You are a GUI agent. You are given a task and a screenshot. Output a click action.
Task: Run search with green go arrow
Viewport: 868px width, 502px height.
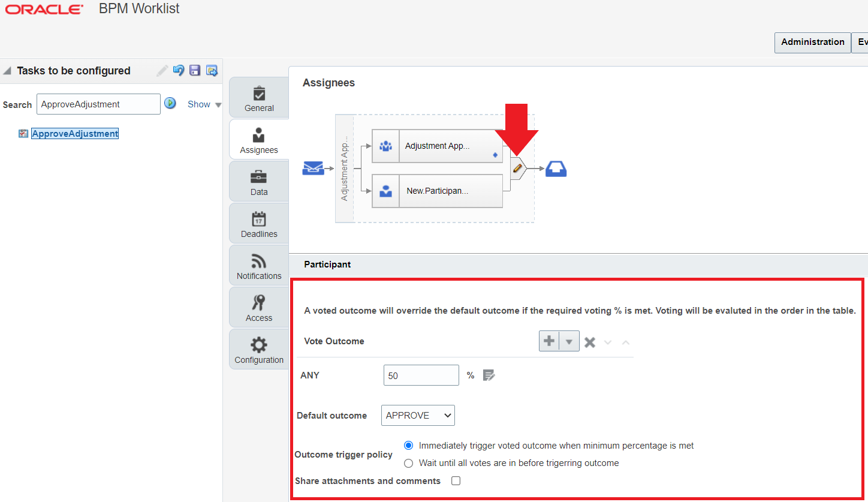click(x=170, y=103)
